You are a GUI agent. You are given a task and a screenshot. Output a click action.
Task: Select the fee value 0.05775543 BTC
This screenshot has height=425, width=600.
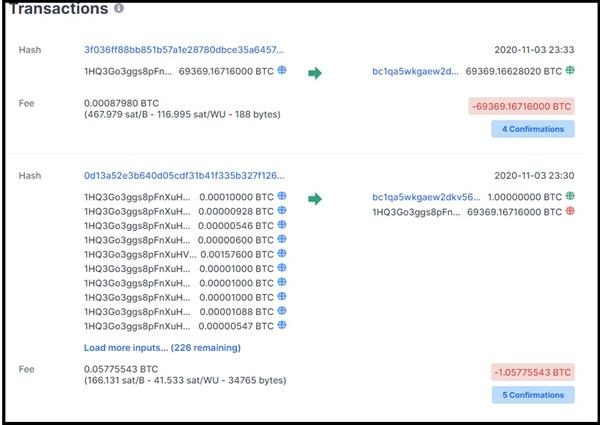[121, 369]
